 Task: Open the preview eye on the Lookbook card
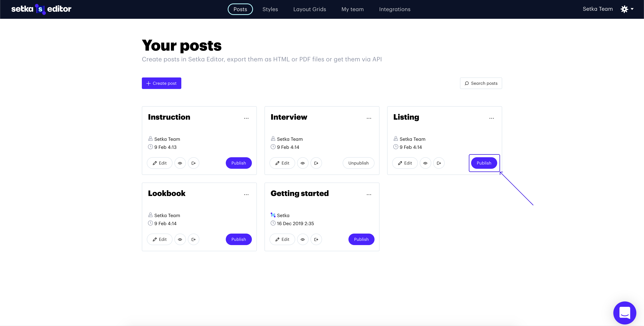tap(180, 239)
